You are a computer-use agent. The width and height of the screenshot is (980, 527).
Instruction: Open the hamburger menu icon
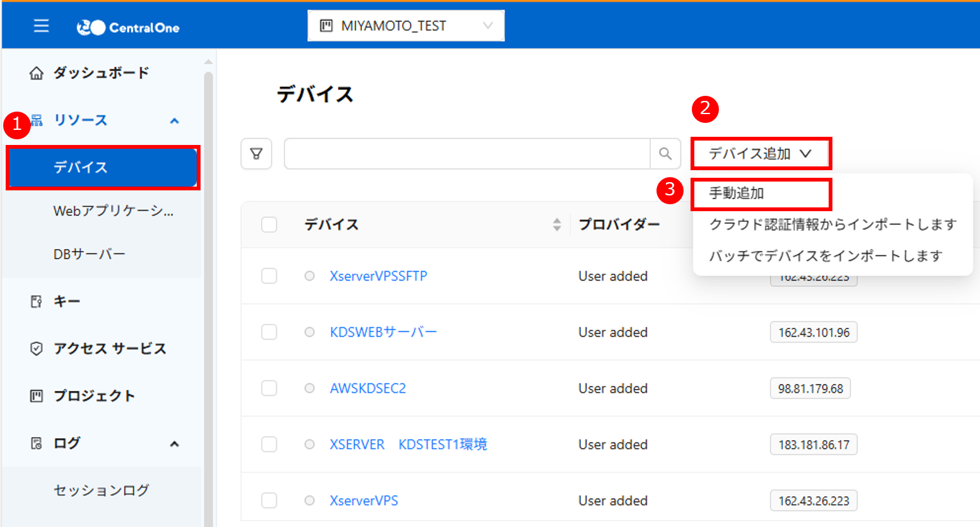41,26
